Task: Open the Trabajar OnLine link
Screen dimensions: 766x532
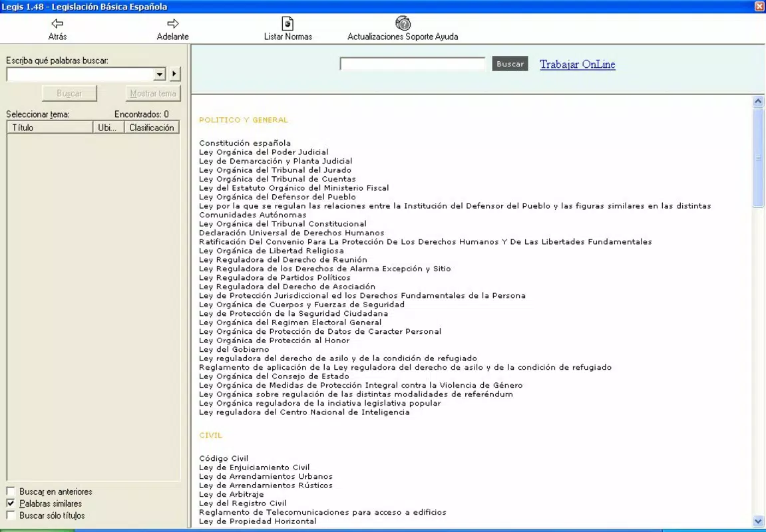Action: pyautogui.click(x=578, y=65)
